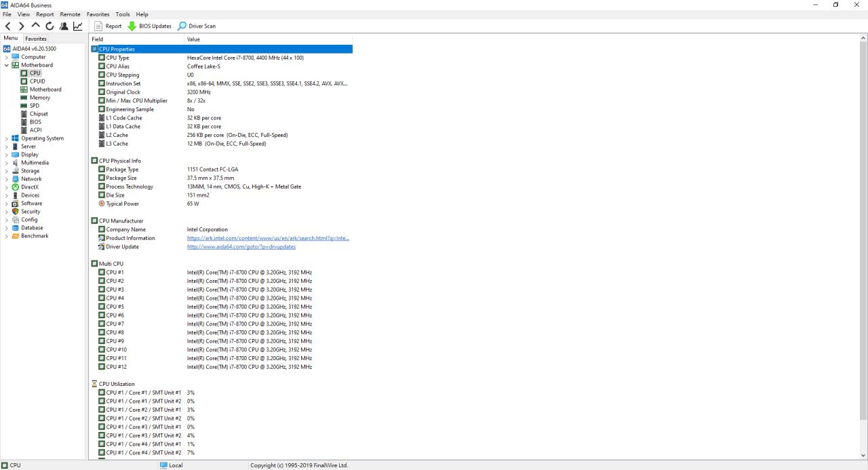Collapse the Motherboard tree node

[7, 65]
